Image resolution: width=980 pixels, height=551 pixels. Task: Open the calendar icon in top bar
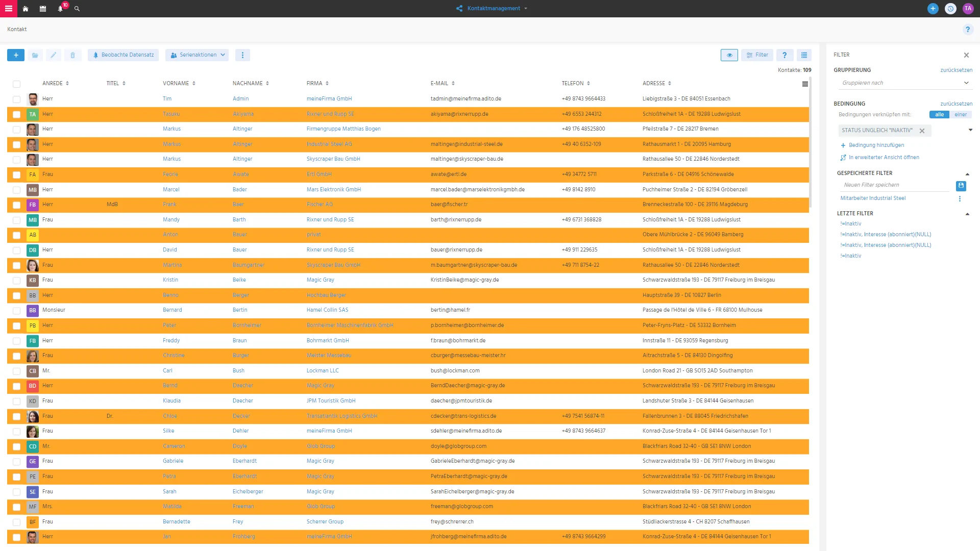point(43,9)
